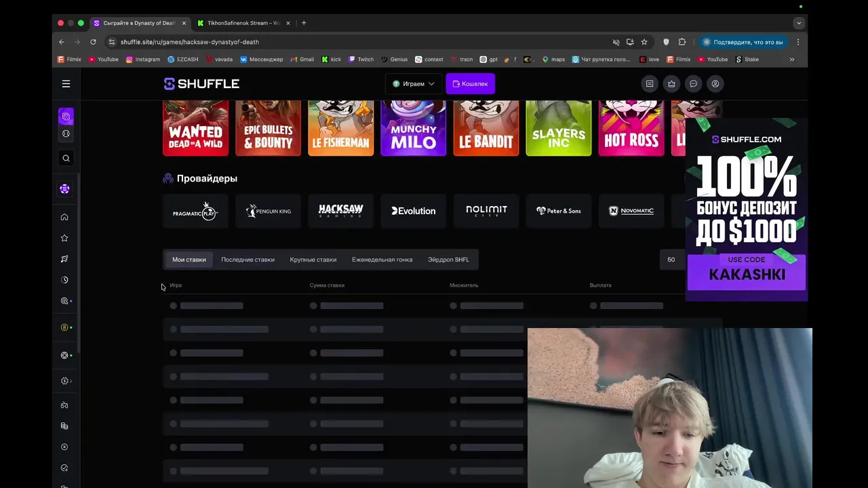This screenshot has width=868, height=488.
Task: Open the Penguin King provider
Action: tap(268, 211)
